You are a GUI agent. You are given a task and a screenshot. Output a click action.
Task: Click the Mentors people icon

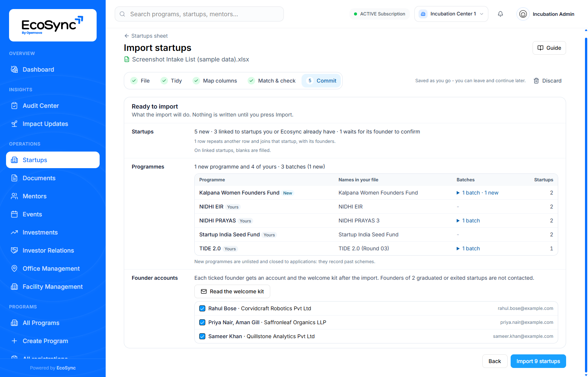(x=14, y=196)
